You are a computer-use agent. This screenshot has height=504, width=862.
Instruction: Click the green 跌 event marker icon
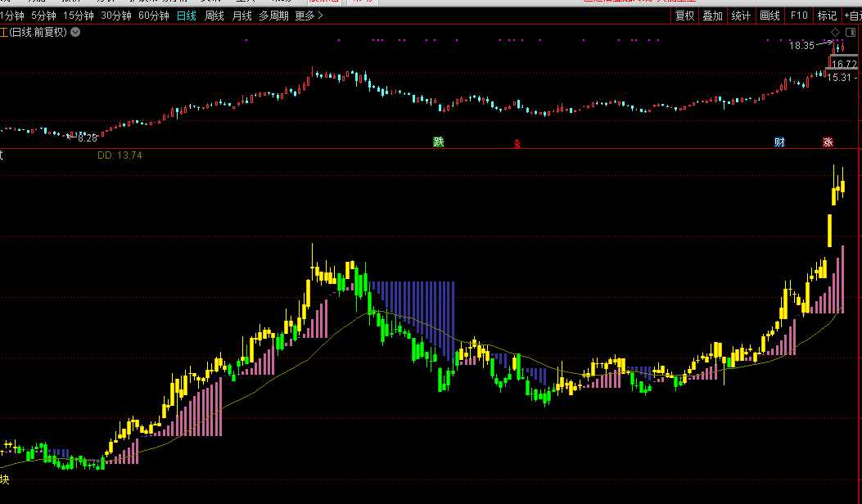[x=439, y=142]
